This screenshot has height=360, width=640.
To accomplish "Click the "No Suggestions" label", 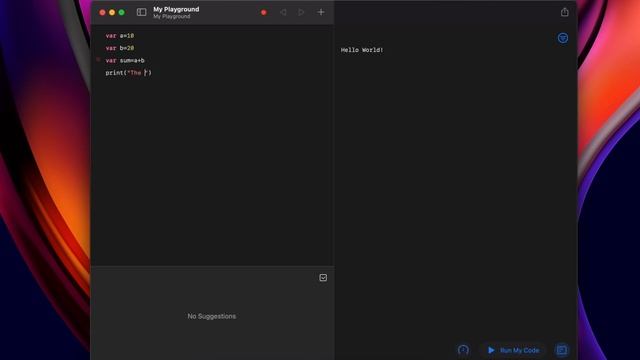I will [211, 316].
